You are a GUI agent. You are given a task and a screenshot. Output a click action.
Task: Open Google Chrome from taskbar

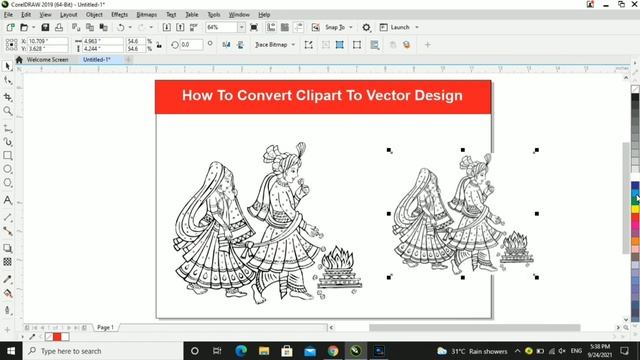coord(333,351)
